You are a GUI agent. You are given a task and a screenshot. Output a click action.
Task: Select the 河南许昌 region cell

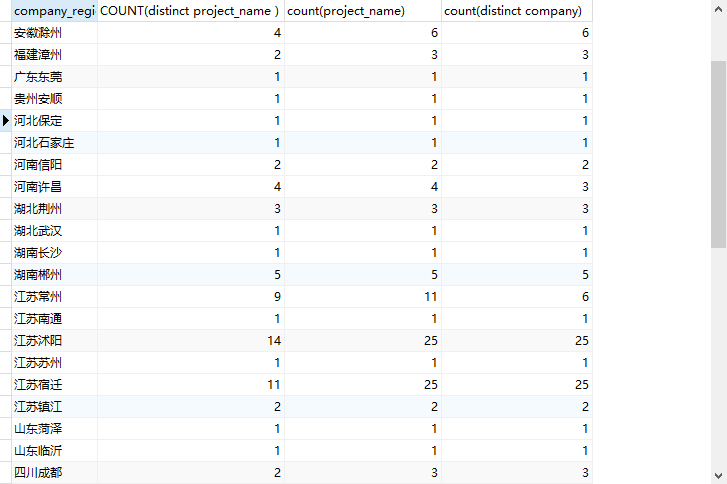point(54,187)
